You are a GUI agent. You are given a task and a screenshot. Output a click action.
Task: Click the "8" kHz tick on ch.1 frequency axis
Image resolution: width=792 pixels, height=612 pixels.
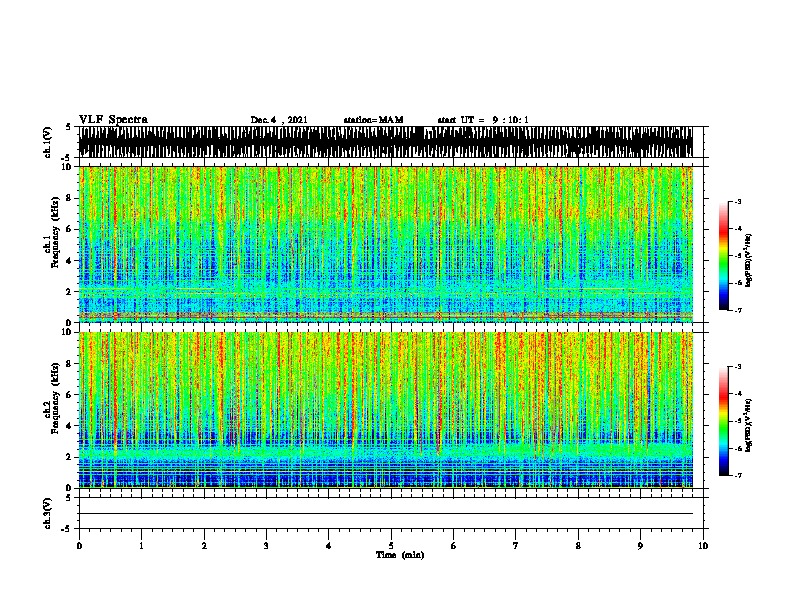pos(69,198)
